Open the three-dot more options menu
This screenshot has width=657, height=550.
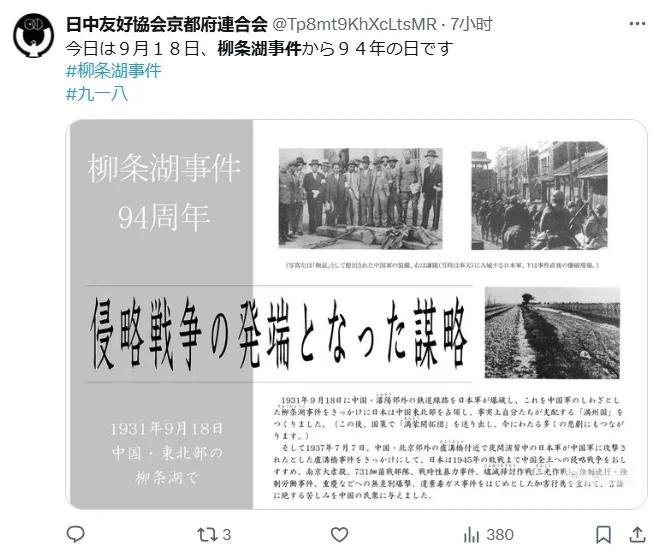pos(637,24)
